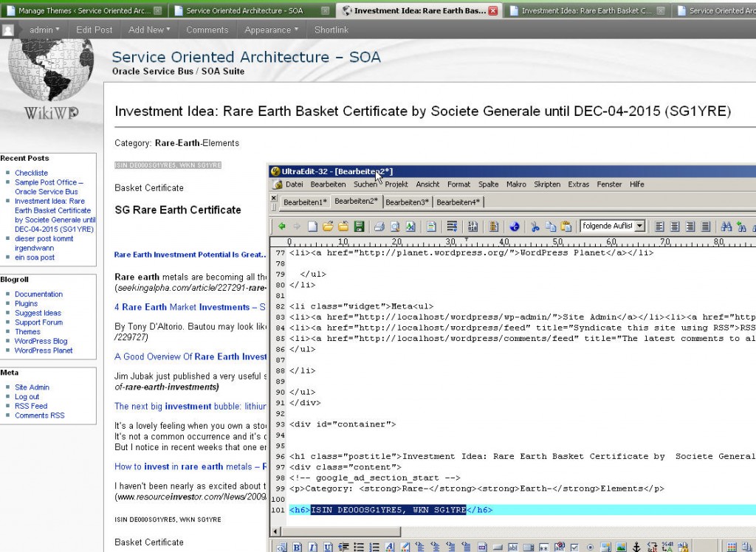Click the picture image icon in HTML toolbar

(x=621, y=547)
